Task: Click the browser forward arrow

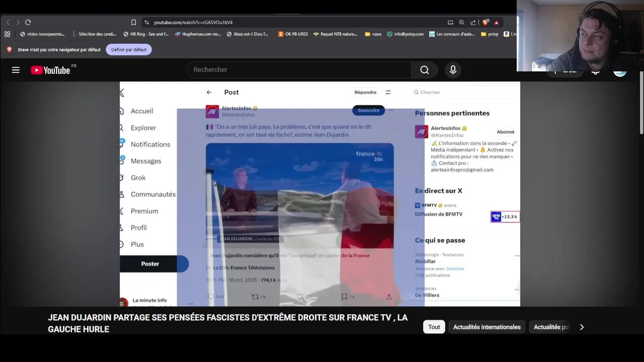Action: coord(18,22)
